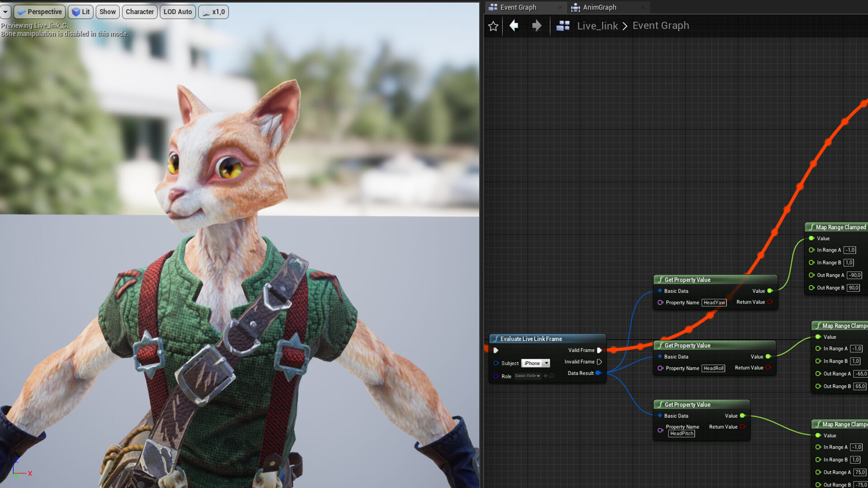Change playback speed x1,0 setting
The height and width of the screenshot is (488, 868).
click(x=213, y=12)
